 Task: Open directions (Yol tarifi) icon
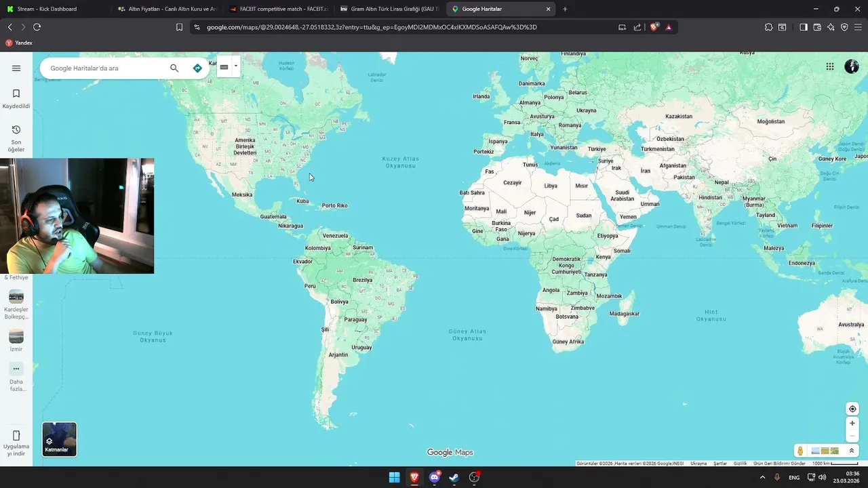pyautogui.click(x=197, y=68)
